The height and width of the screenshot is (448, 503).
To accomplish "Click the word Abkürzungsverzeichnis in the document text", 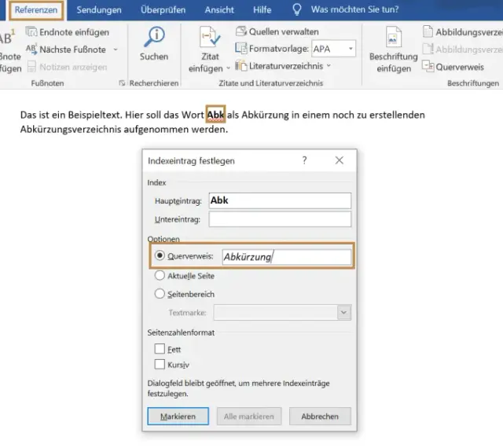I will [71, 130].
